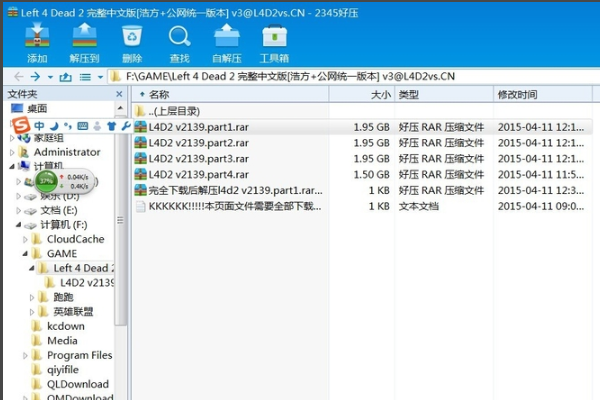Toggle Sogou punctuation mode icon
The height and width of the screenshot is (400, 600).
point(68,126)
